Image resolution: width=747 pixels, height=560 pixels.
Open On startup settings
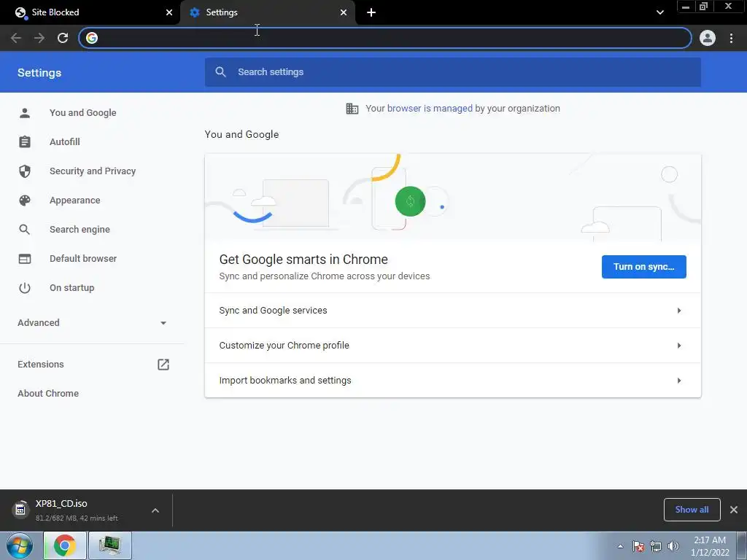coord(71,287)
